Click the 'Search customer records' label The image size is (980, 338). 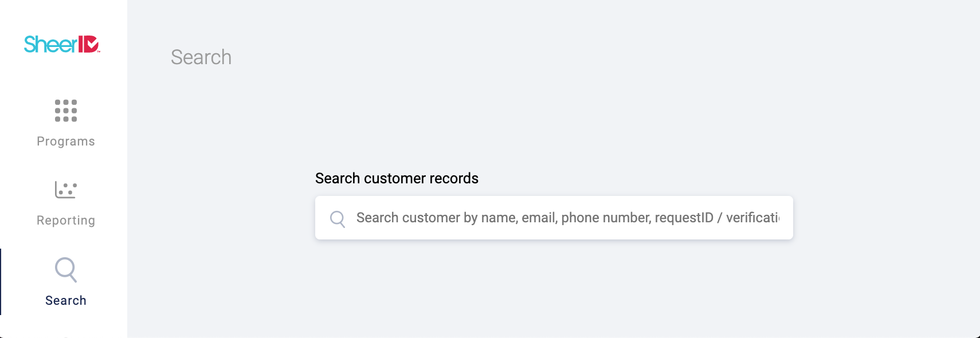[x=397, y=178]
